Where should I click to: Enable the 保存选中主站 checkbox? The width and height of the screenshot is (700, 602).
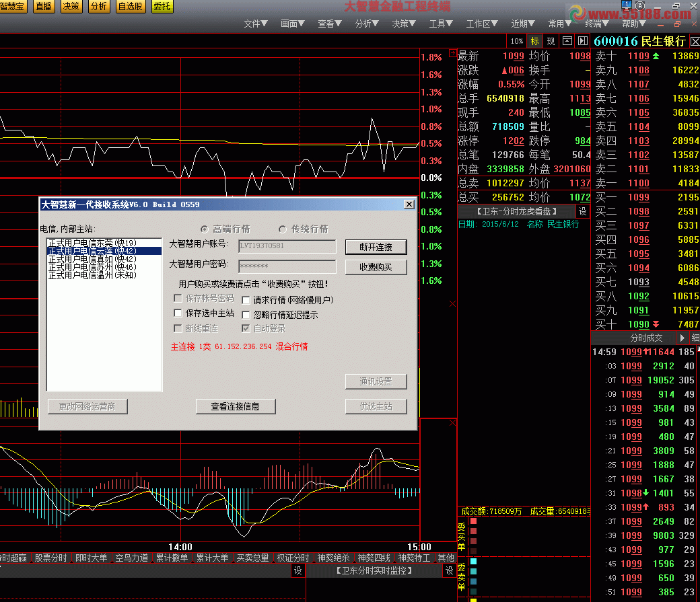(x=178, y=312)
